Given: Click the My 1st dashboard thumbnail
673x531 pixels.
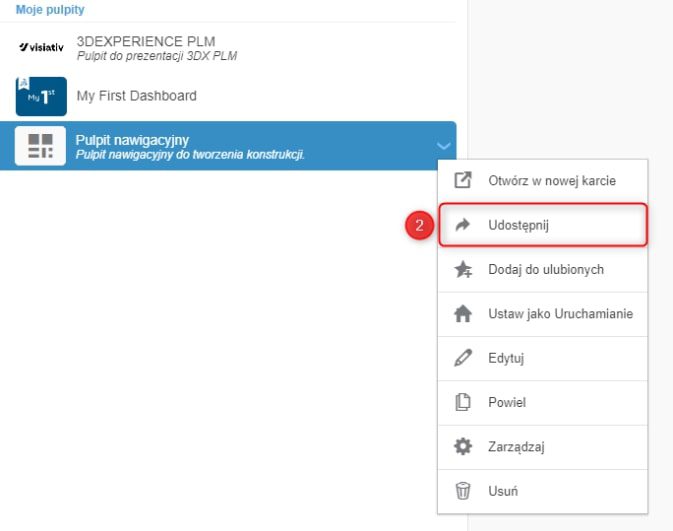Looking at the screenshot, I should coord(41,96).
